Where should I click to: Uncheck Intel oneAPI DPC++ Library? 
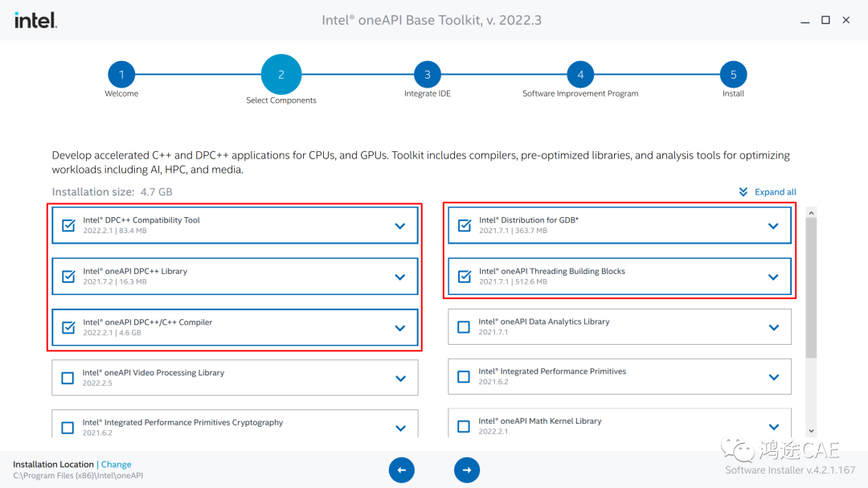click(68, 277)
